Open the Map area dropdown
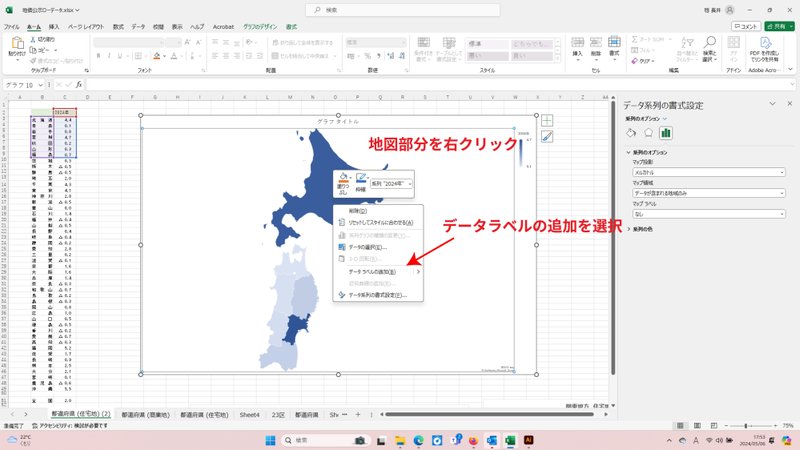The image size is (800, 450). [x=709, y=193]
